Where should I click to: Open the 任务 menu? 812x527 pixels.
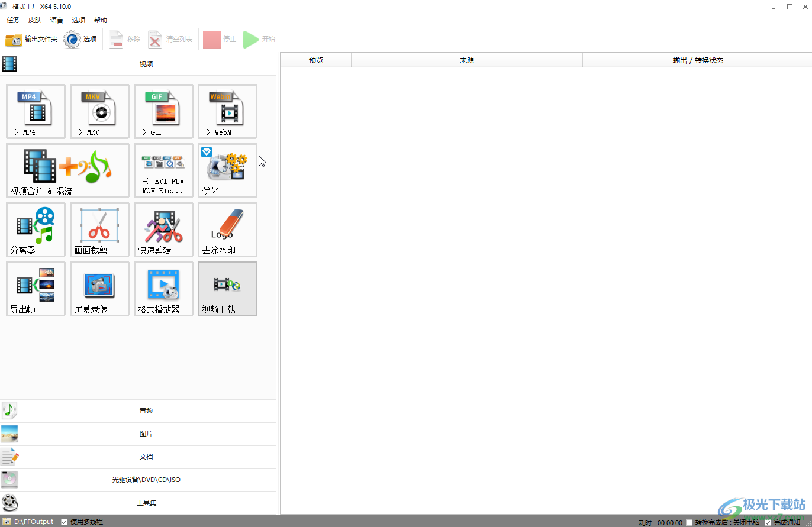13,20
